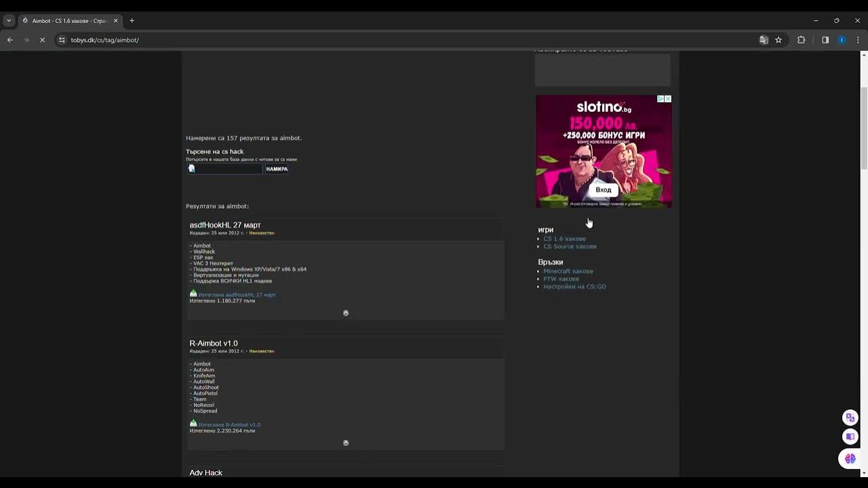This screenshot has width=868, height=488.
Task: Open the Chrome three-dot menu
Action: tap(858, 40)
